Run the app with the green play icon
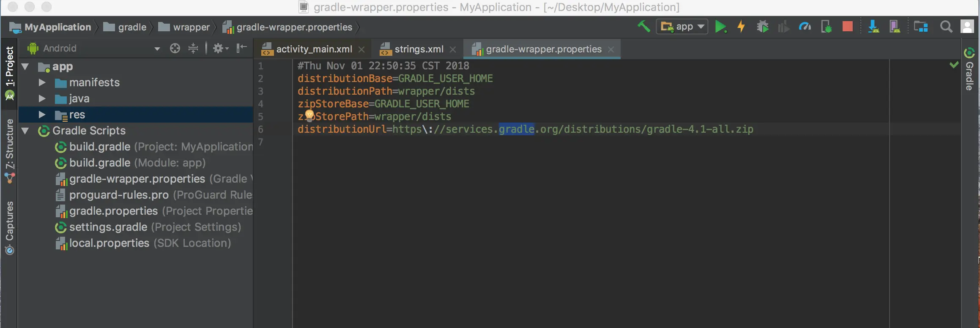Screen dimensions: 980x328 (720, 27)
